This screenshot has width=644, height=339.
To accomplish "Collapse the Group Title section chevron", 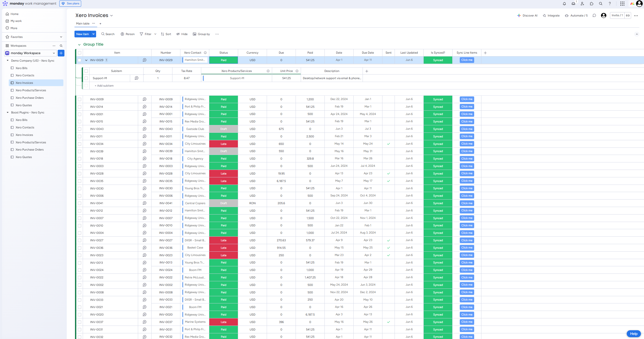I will coord(79,44).
